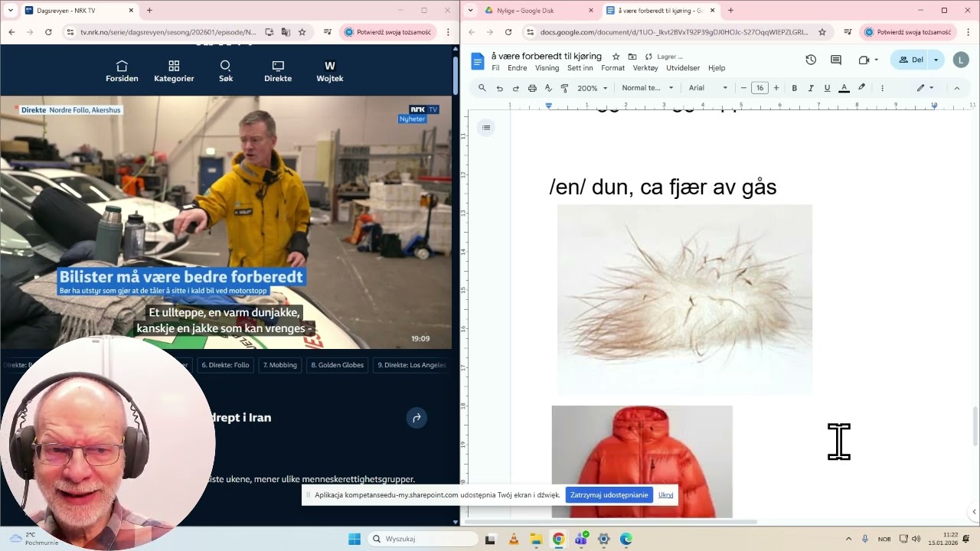Open comments icon in Docs header
The height and width of the screenshot is (551, 980).
point(836,60)
